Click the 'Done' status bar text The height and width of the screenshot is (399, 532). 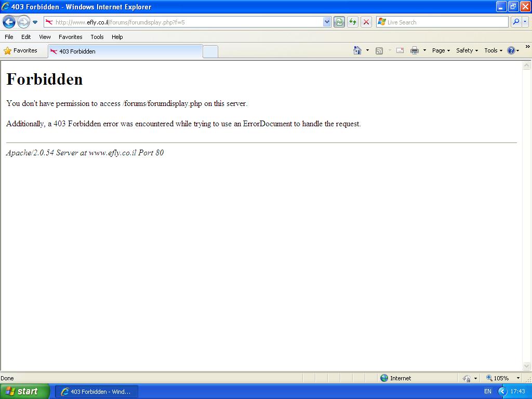click(x=7, y=378)
